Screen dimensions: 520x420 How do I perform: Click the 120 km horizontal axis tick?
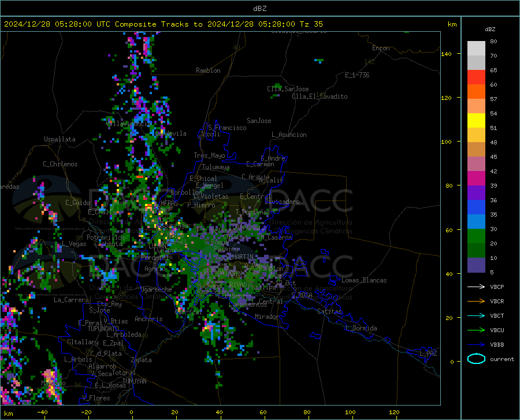[394, 412]
